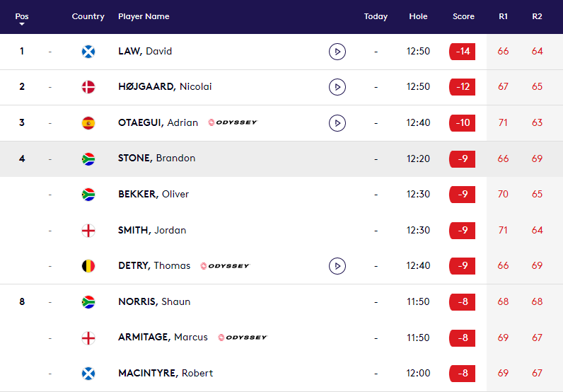Open Robert MacIntyre's player row

tap(281, 374)
